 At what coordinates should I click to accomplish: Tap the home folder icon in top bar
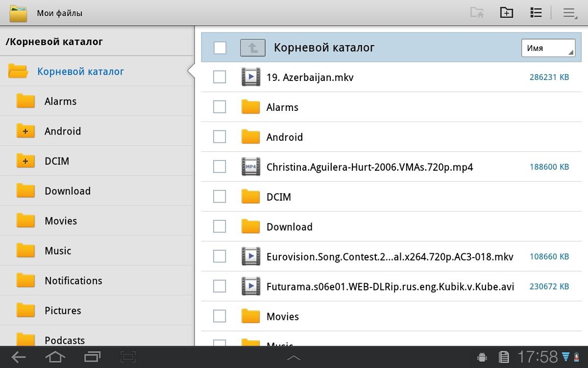point(477,13)
